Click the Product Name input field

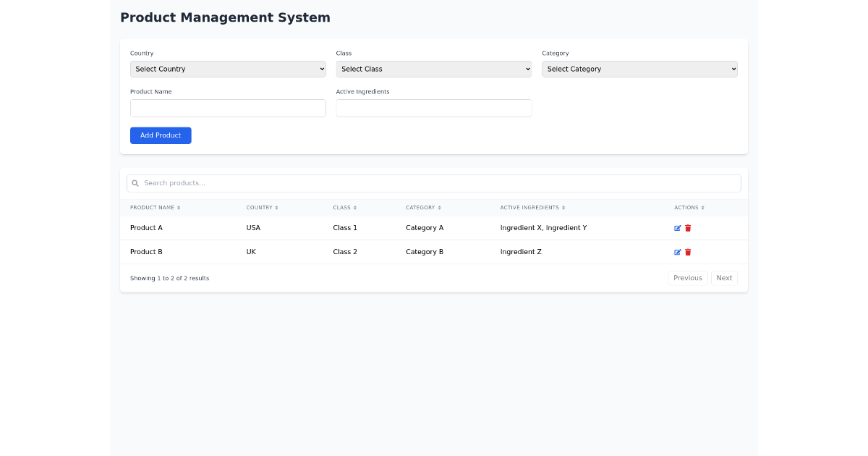pyautogui.click(x=228, y=108)
